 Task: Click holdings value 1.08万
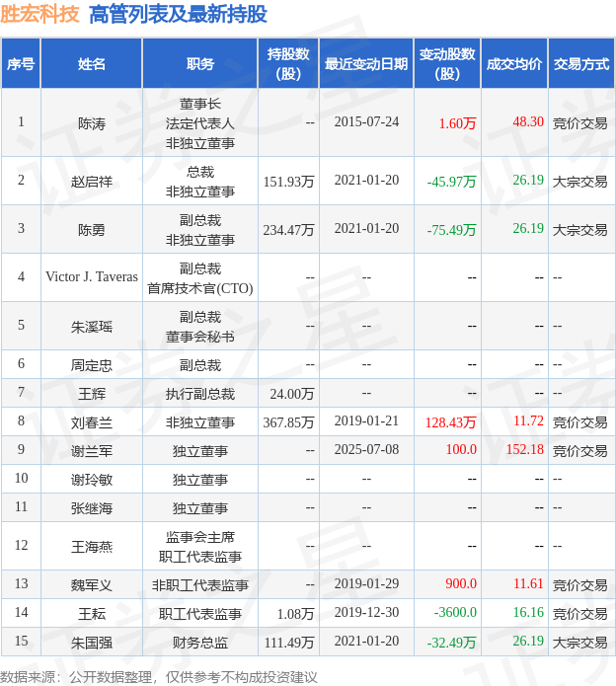295,614
